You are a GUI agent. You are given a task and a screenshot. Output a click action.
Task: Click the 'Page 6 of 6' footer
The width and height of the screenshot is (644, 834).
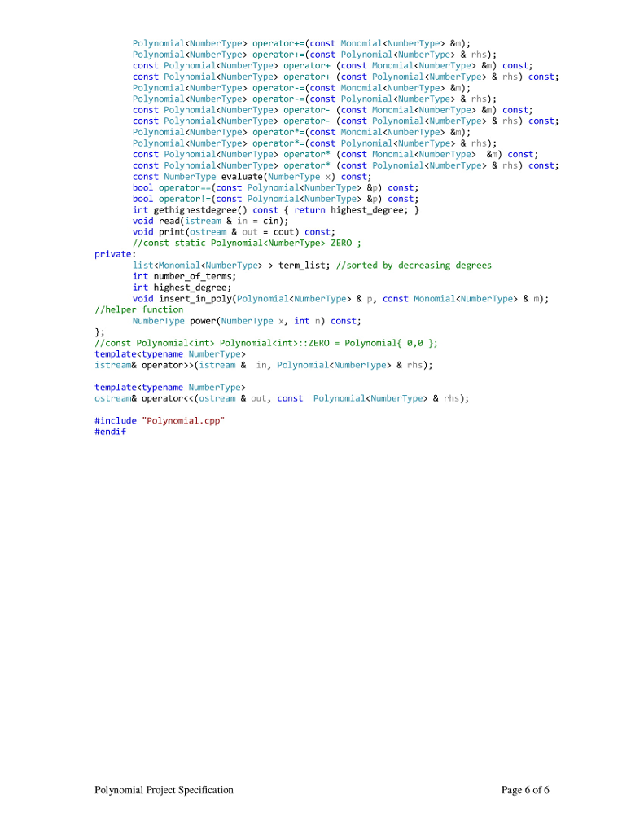pos(525,790)
